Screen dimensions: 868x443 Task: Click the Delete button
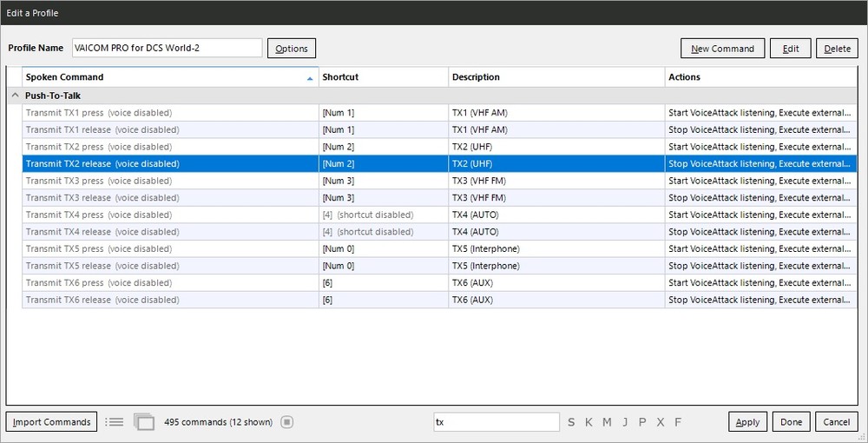click(837, 48)
